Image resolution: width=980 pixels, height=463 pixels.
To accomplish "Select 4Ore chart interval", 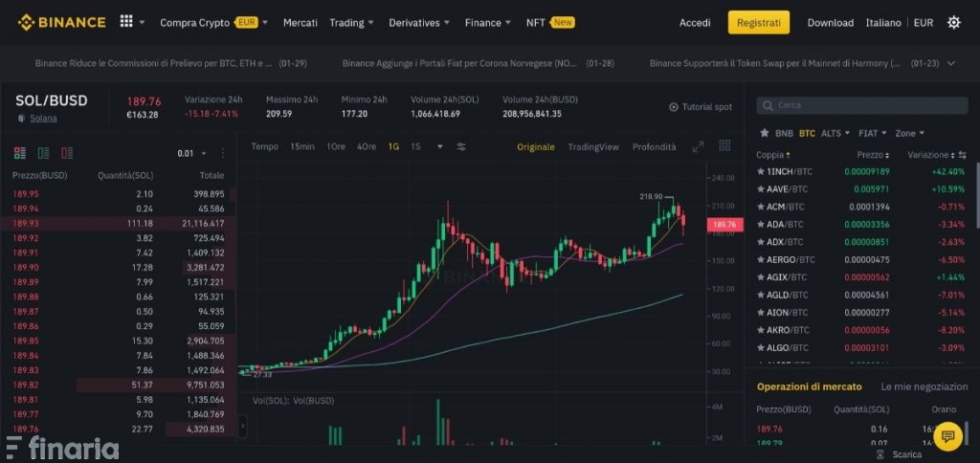I will tap(367, 146).
